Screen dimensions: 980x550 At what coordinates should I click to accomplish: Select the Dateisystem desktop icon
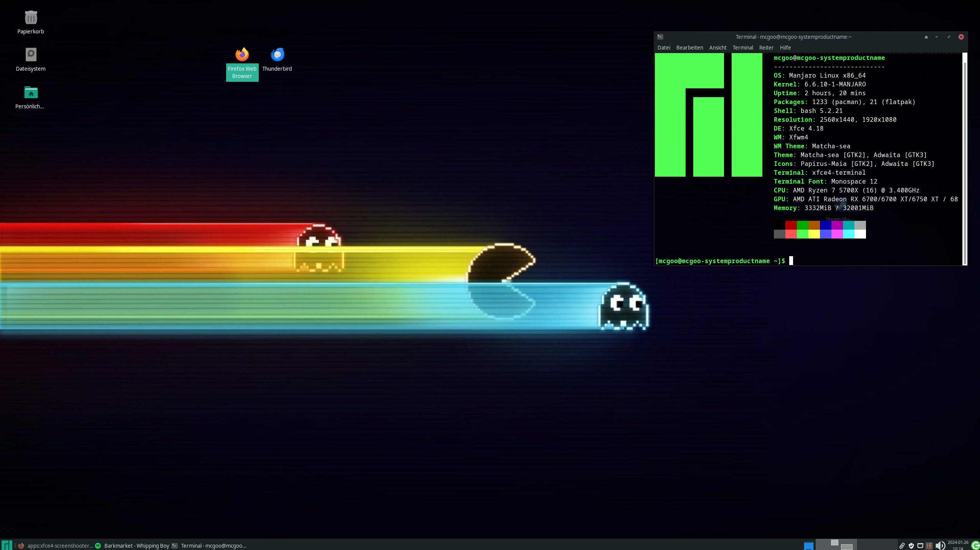[31, 55]
